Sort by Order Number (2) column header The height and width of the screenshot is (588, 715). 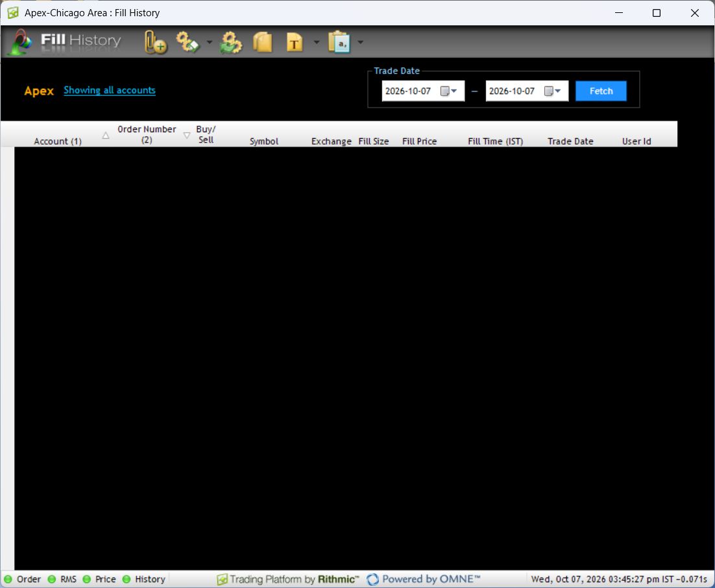tap(147, 134)
